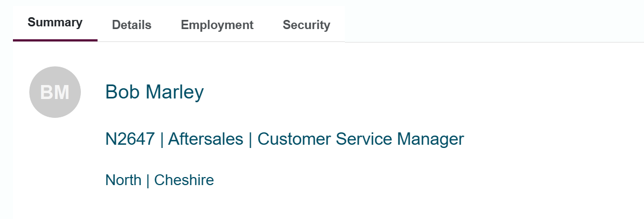This screenshot has width=644, height=219.
Task: Click separator between North and Cheshire
Action: 148,180
